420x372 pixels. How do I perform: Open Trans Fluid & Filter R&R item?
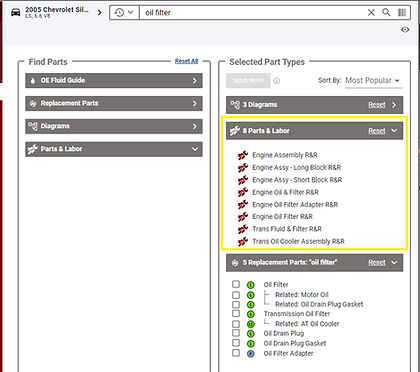click(x=287, y=229)
